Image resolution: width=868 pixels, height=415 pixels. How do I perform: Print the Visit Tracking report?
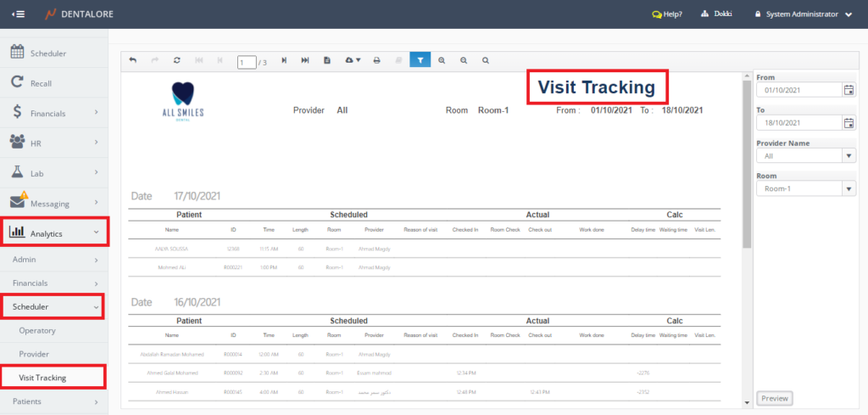377,60
